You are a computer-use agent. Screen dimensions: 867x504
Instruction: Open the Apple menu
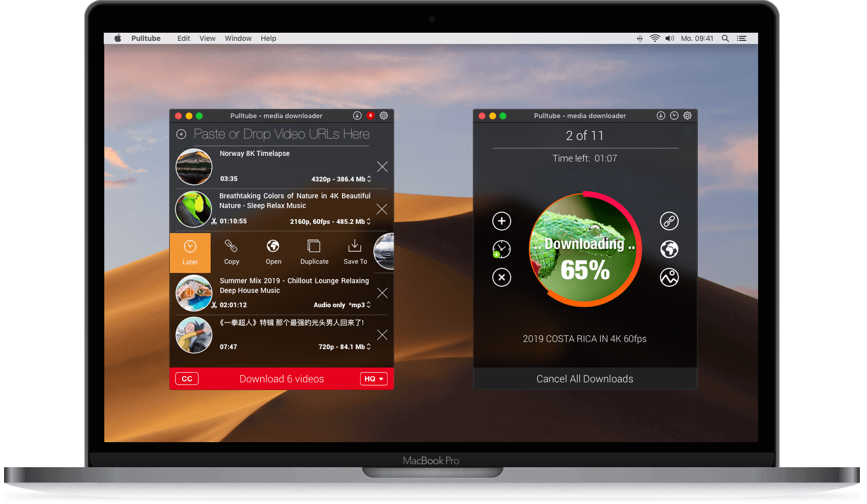click(118, 38)
